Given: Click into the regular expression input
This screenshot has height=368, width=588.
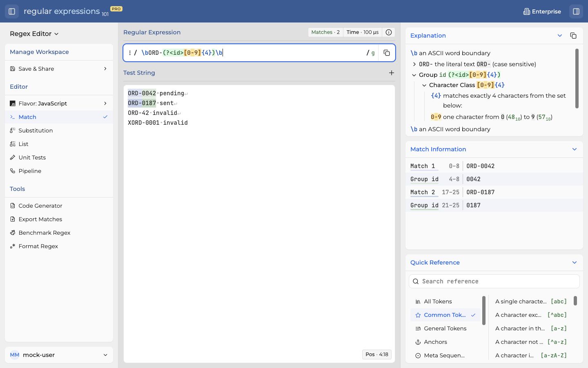Looking at the screenshot, I should point(251,53).
